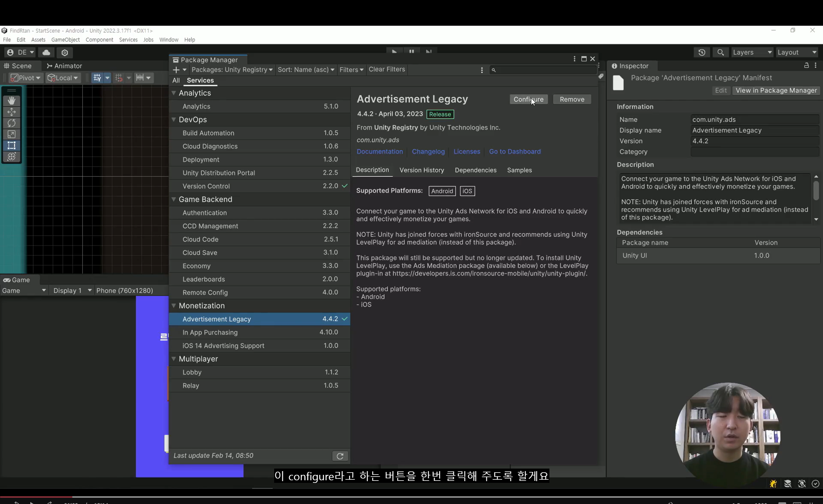Open the Assets menu
This screenshot has height=504, width=823.
(38, 40)
